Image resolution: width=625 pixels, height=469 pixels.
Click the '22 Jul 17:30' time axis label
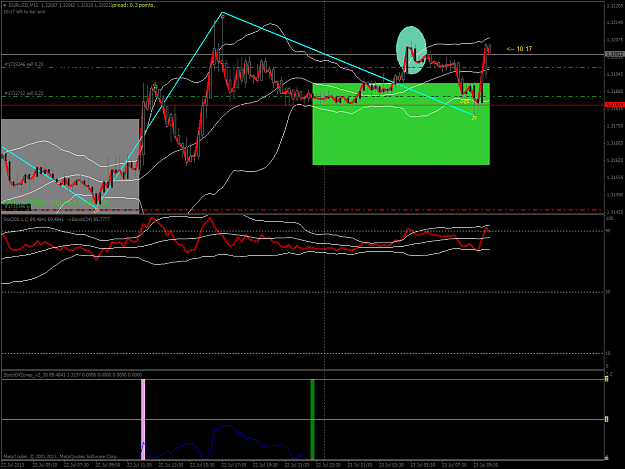(234, 465)
